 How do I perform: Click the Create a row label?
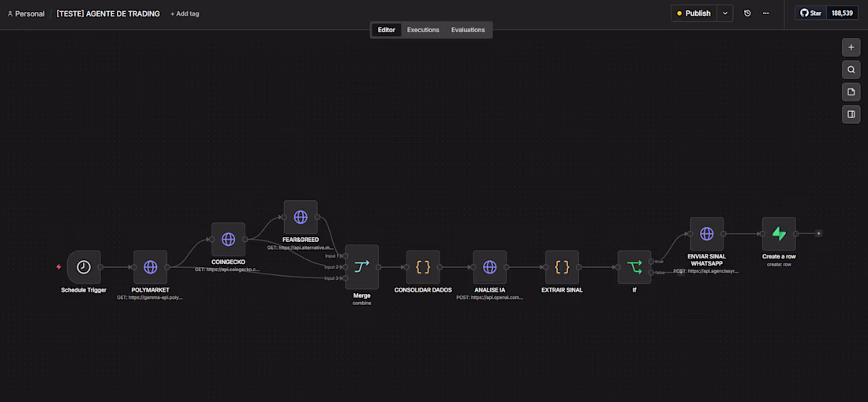(779, 257)
